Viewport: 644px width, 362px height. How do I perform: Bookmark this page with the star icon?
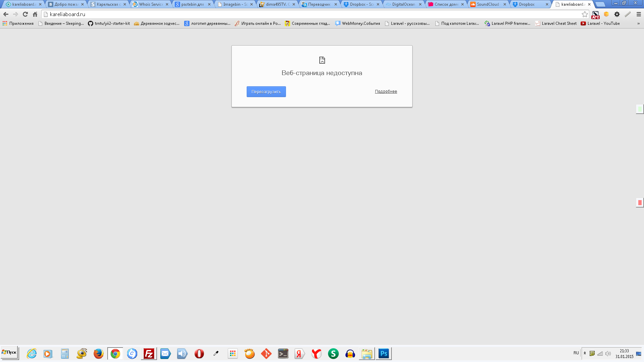pyautogui.click(x=585, y=14)
